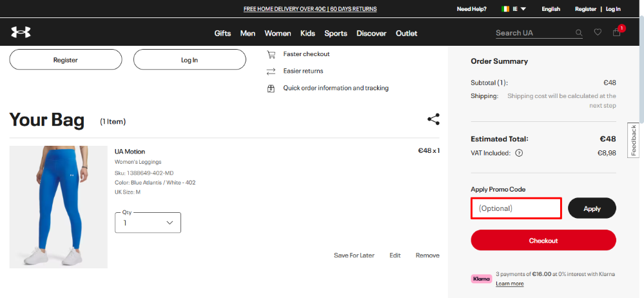This screenshot has height=298, width=644.
Task: Click the UK Size: M text
Action: (128, 192)
